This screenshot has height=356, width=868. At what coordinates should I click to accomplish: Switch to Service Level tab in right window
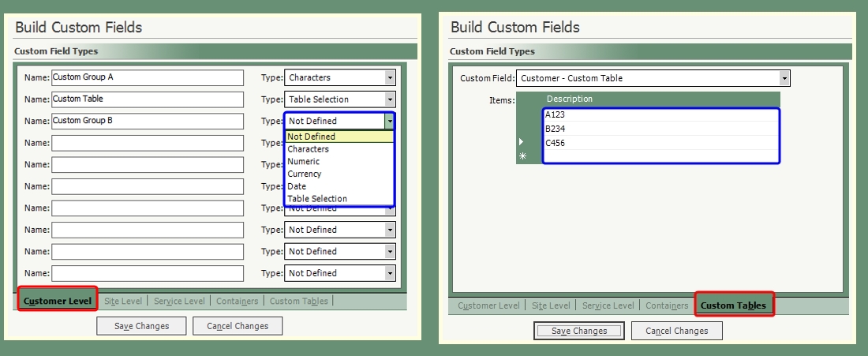tap(608, 305)
